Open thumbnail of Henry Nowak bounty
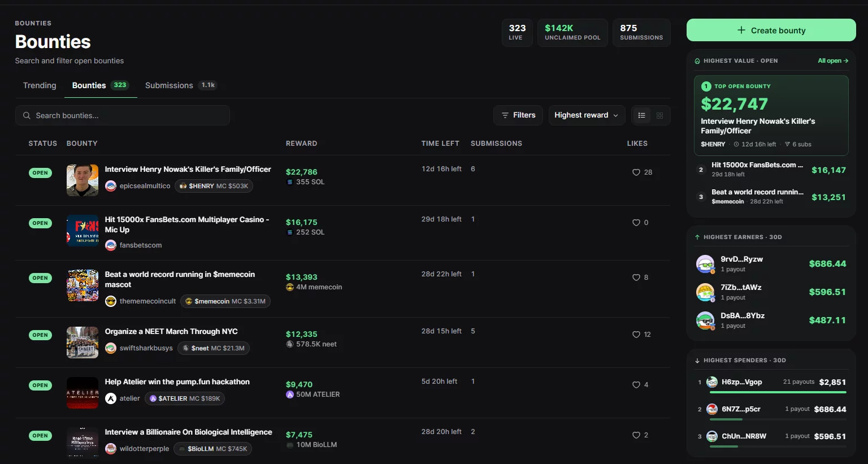This screenshot has width=868, height=464. tap(83, 180)
